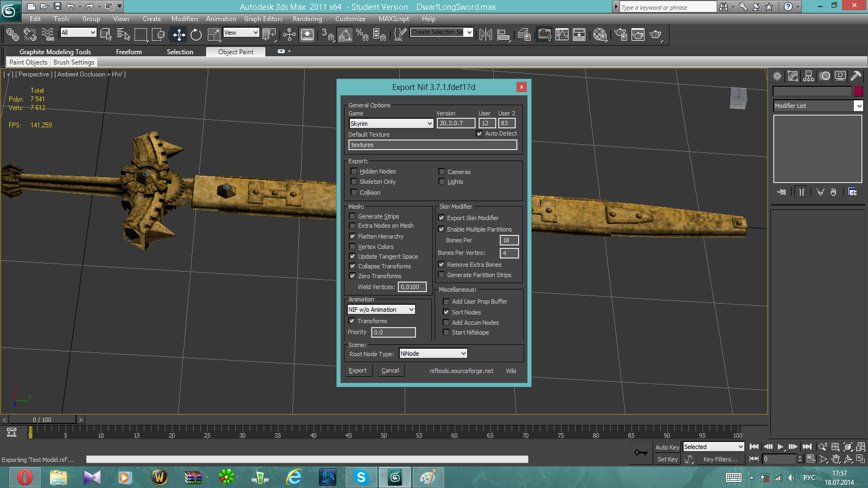
Task: Click the Render Production teapot icon
Action: coord(656,35)
